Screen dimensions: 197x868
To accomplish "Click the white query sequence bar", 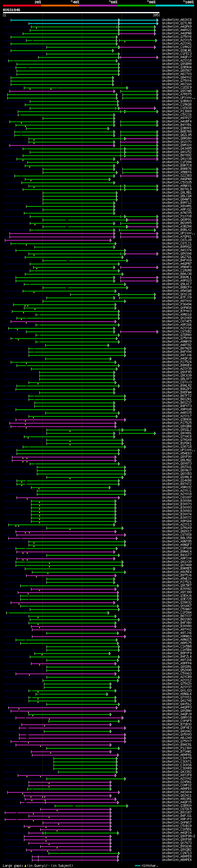I will 81,13.
